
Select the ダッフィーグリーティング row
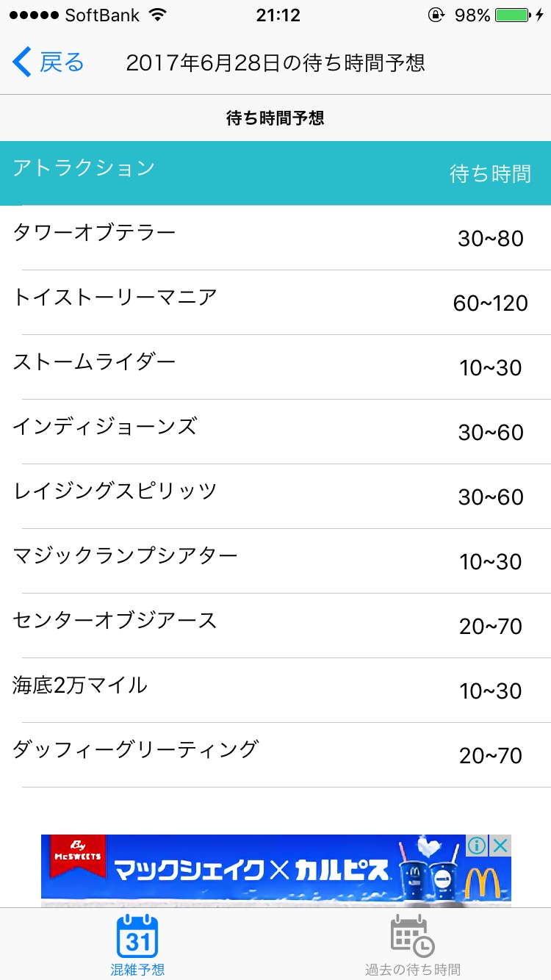(x=275, y=754)
